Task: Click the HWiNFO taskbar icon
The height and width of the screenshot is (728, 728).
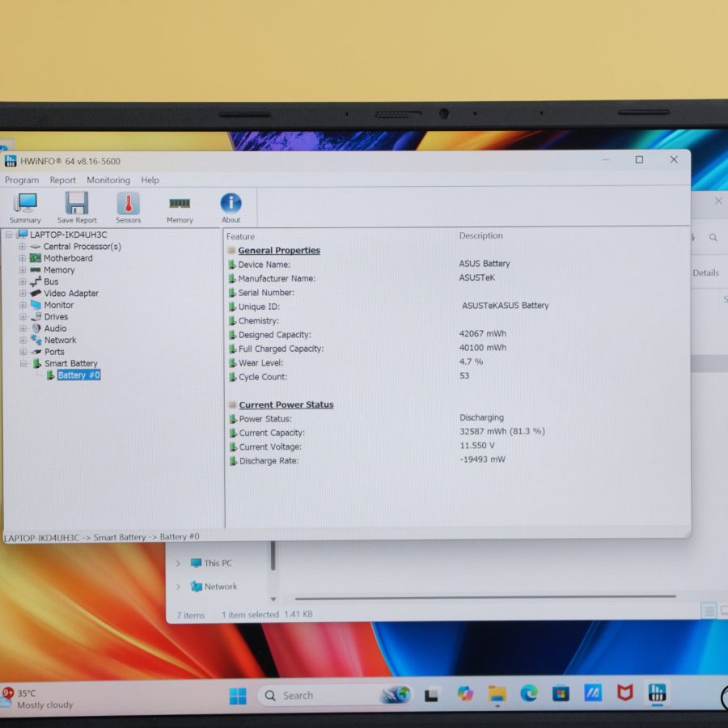Action: click(x=657, y=692)
